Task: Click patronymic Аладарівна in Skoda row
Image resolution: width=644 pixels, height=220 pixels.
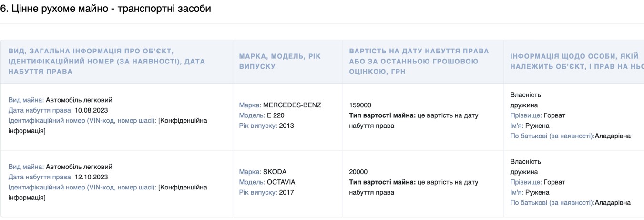Action: tap(613, 203)
